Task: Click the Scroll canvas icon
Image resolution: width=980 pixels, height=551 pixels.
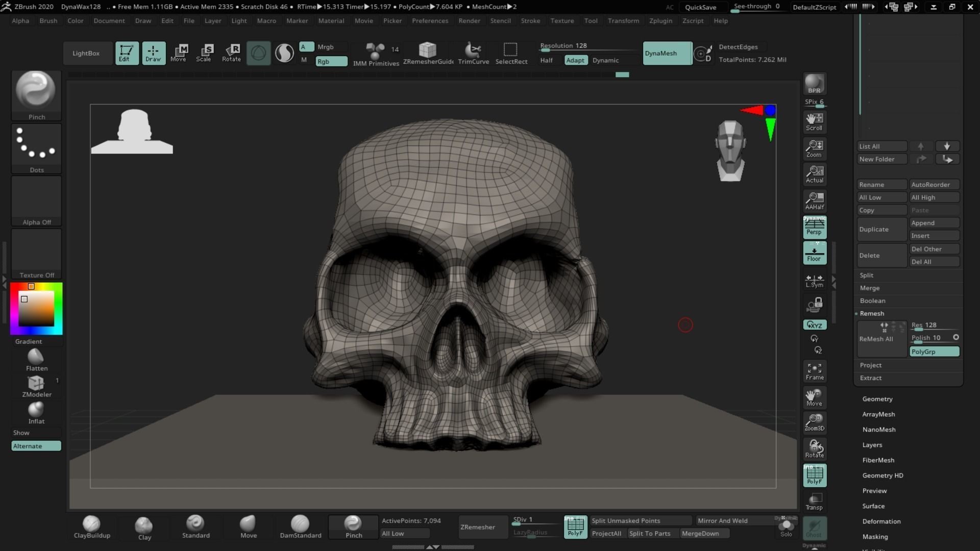Action: [814, 122]
